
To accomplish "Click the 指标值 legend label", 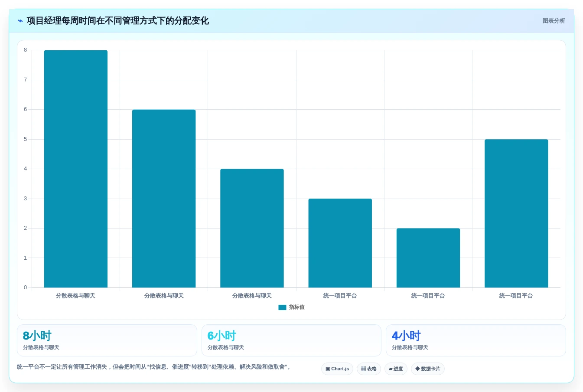I will 297,307.
